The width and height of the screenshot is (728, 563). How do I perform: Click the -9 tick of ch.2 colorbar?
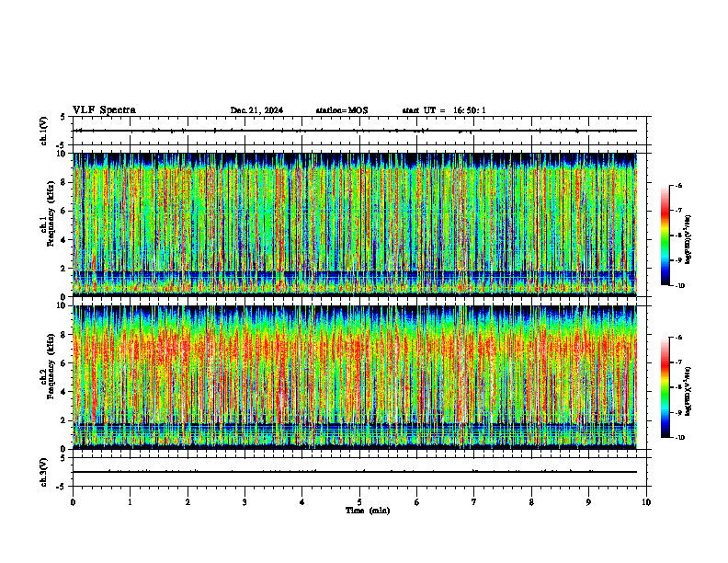678,412
